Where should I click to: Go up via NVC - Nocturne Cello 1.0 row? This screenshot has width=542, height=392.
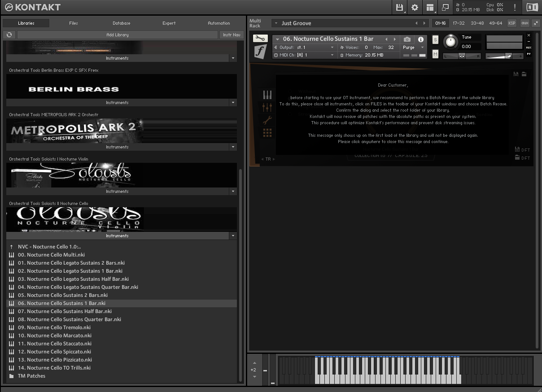point(122,247)
